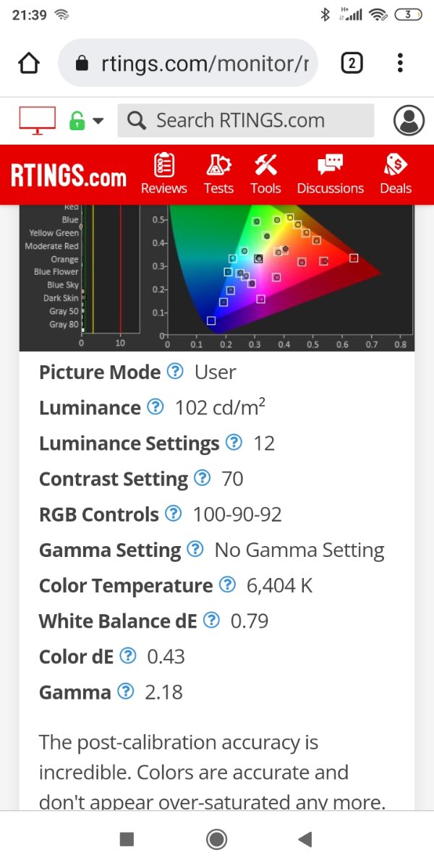The height and width of the screenshot is (868, 434).
Task: Click the help icon beside White Balance dE
Action: click(211, 621)
